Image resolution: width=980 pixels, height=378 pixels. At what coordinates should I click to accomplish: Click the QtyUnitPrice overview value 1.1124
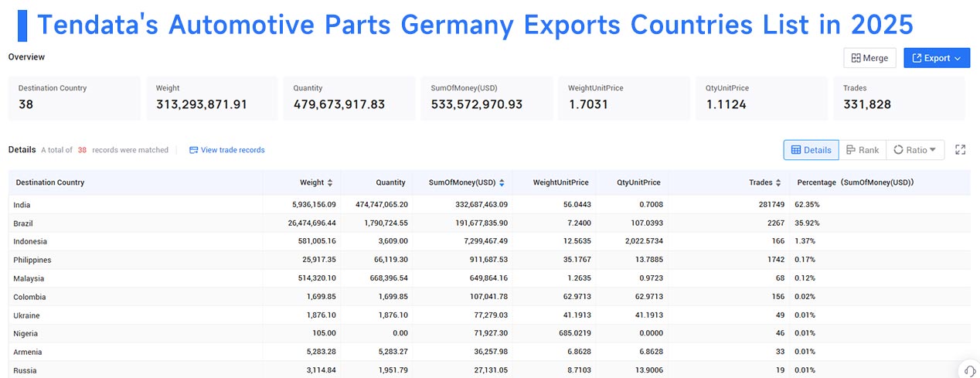(x=720, y=104)
